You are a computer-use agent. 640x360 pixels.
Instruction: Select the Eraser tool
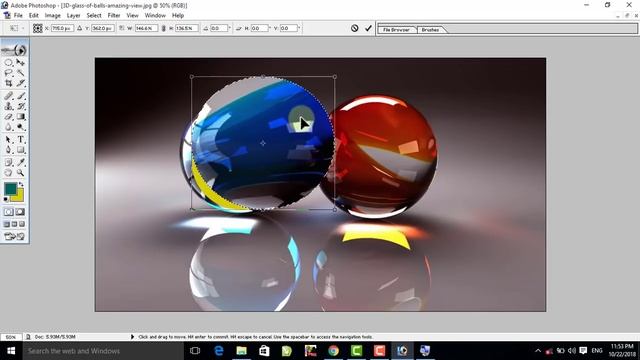click(x=8, y=117)
